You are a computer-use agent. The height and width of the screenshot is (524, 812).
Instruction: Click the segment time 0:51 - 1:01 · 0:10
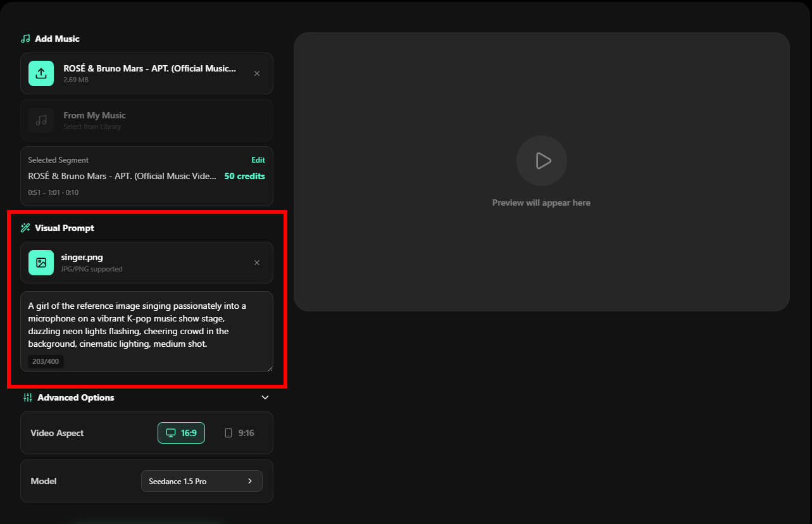[53, 192]
